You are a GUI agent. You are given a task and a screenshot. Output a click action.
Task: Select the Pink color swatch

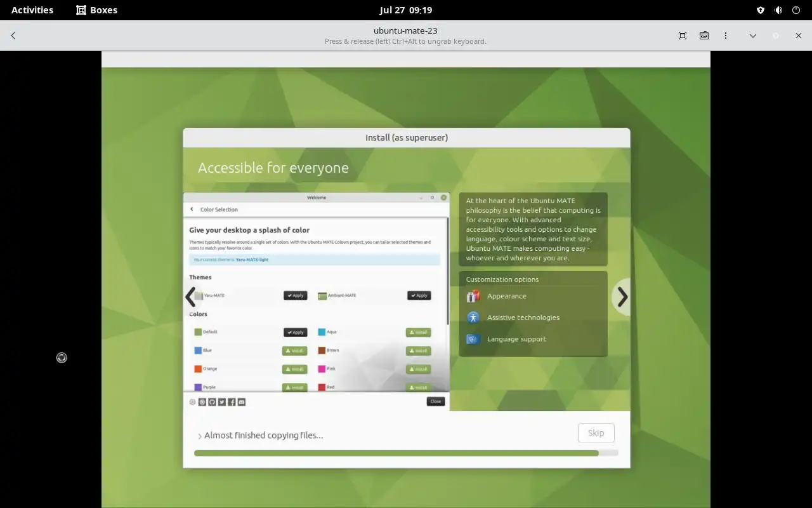(x=322, y=369)
